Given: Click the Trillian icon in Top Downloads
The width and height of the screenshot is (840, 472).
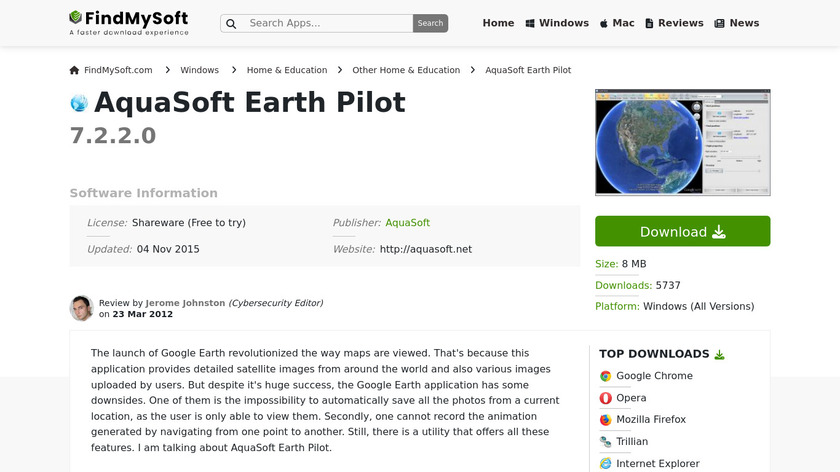Looking at the screenshot, I should click(605, 442).
